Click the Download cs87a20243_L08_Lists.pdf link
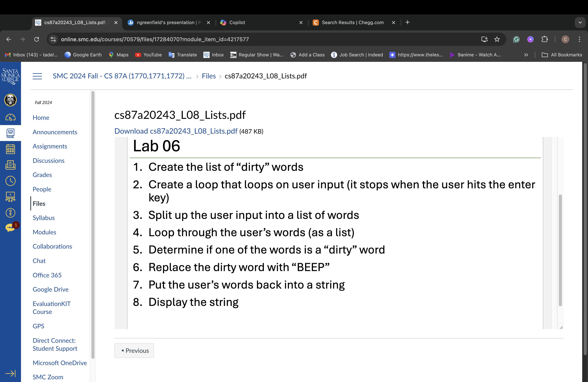Screen dimensions: 588x382 pos(176,131)
